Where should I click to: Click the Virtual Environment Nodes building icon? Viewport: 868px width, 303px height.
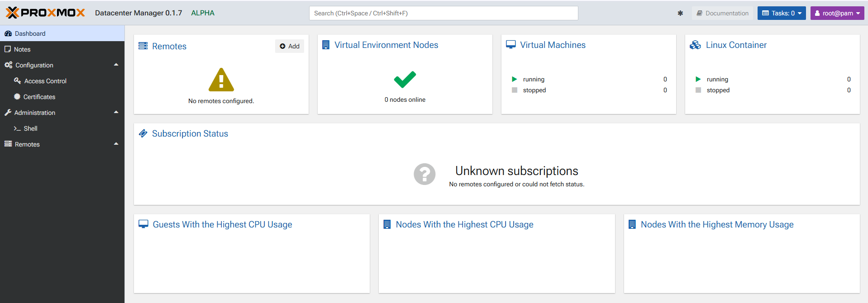[x=326, y=45]
